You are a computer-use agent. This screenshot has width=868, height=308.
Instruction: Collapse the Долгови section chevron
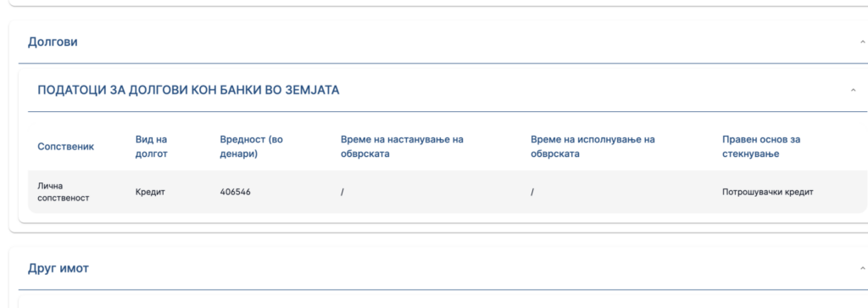point(862,42)
